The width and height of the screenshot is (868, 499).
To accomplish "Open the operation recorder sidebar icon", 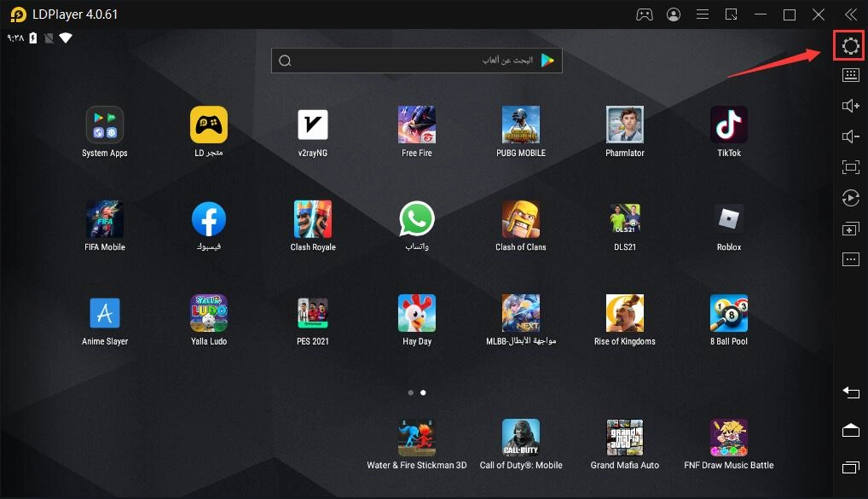I will 851,198.
